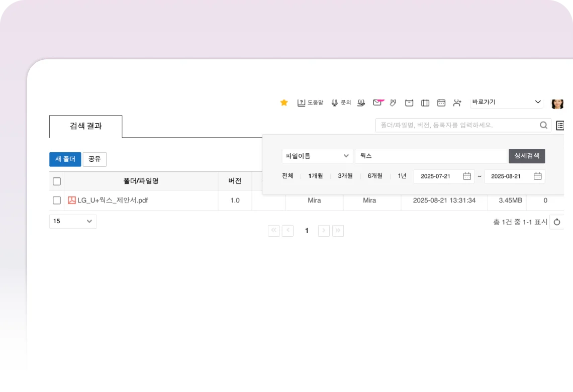Open the start date 2025-07-21 picker
573x392 pixels.
point(466,176)
